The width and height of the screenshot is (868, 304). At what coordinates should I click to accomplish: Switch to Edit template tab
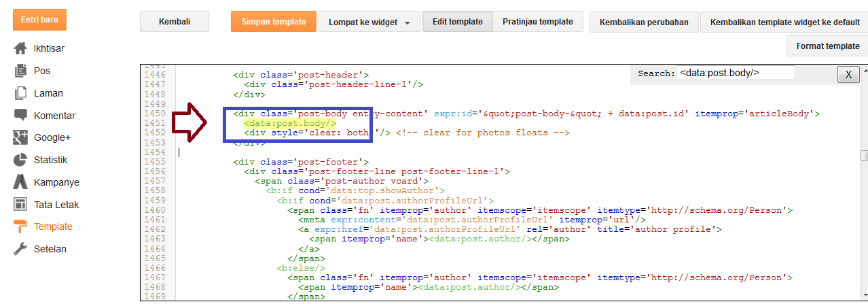coord(457,22)
